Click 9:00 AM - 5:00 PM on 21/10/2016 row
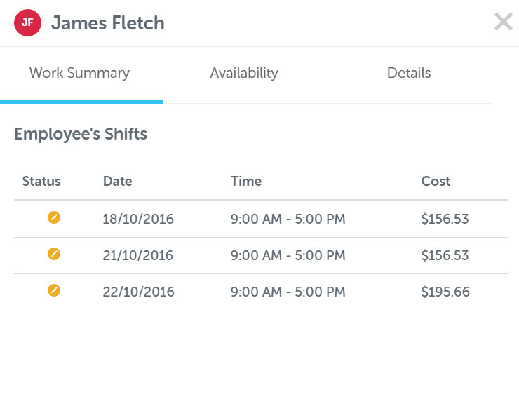This screenshot has width=519, height=420. coord(288,255)
